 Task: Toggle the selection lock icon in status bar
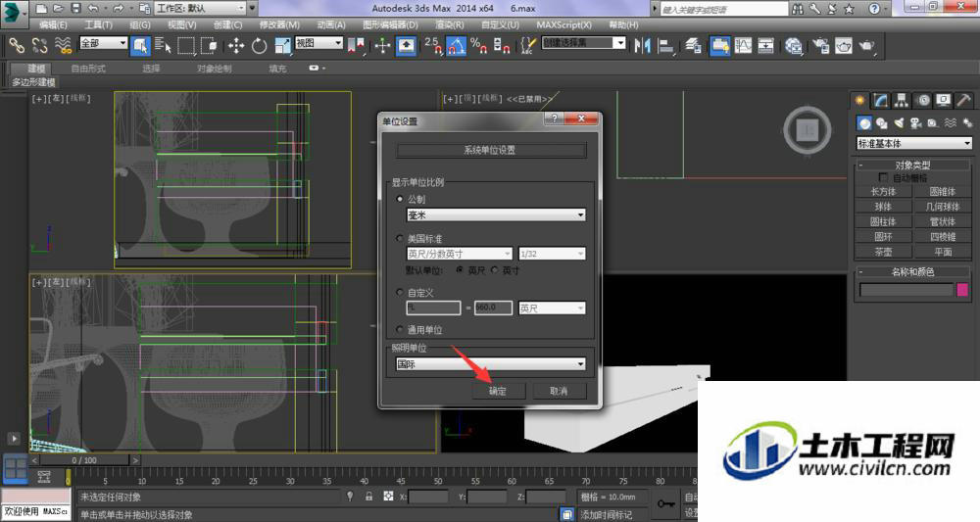click(x=368, y=497)
